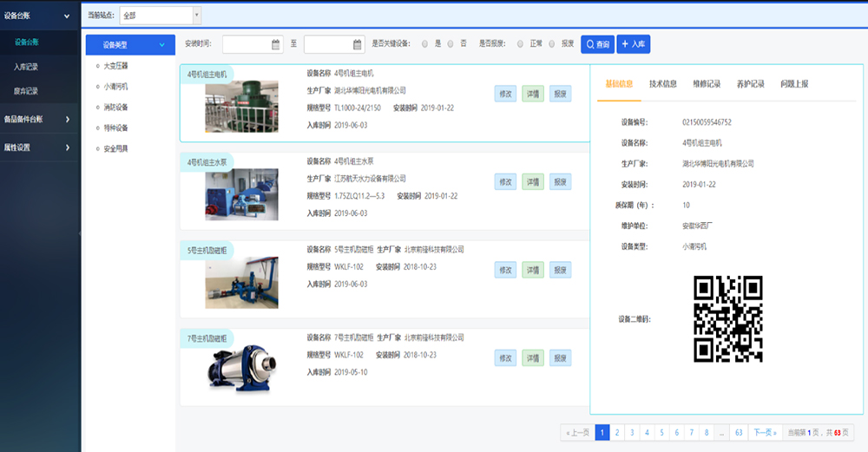Choose 报废 radio in 是否报废 filter

553,43
